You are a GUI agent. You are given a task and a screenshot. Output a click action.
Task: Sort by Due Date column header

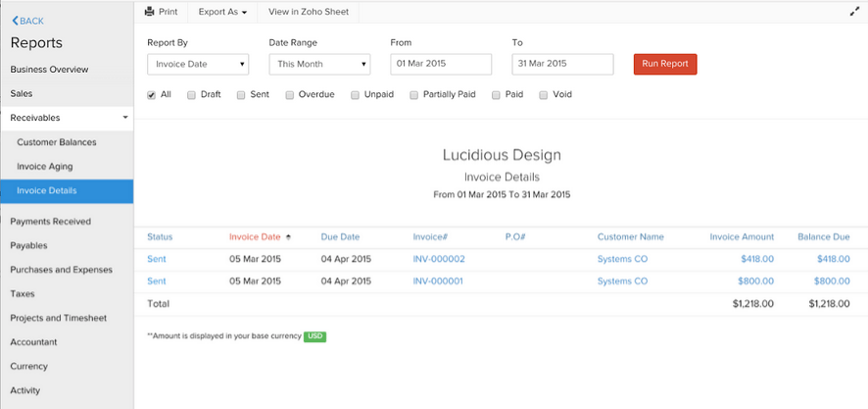(x=341, y=237)
